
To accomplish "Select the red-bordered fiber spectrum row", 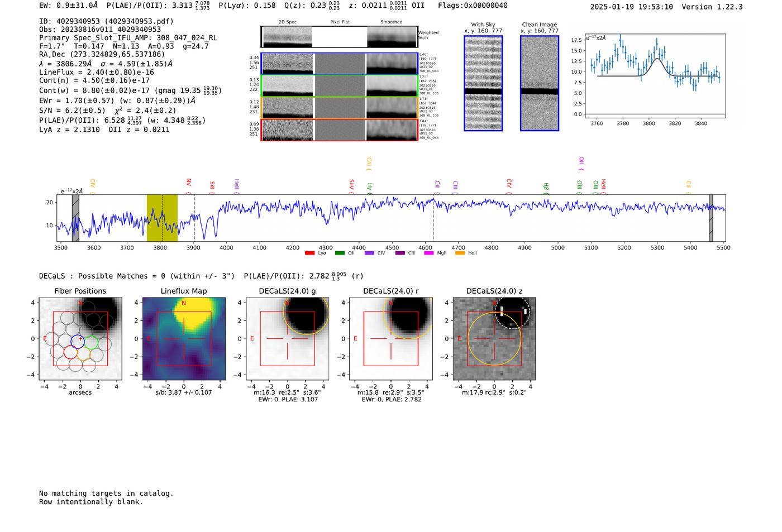I will pos(340,130).
